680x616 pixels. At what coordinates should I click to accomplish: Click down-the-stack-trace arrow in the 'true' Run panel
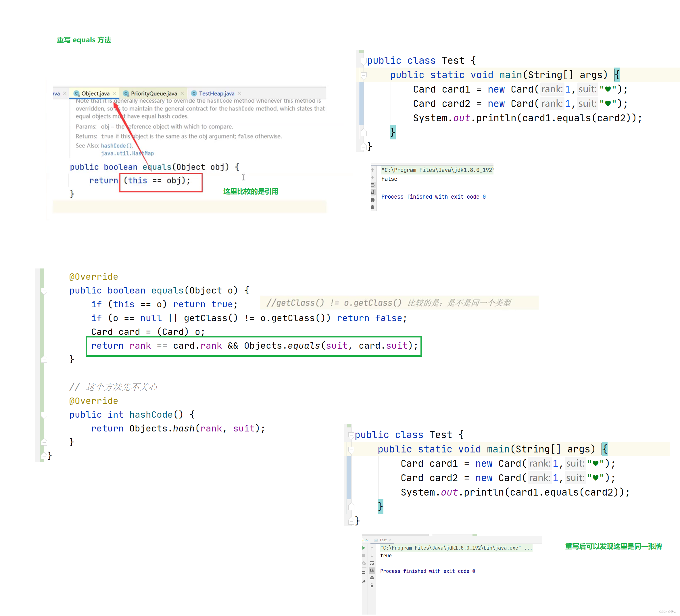(372, 556)
